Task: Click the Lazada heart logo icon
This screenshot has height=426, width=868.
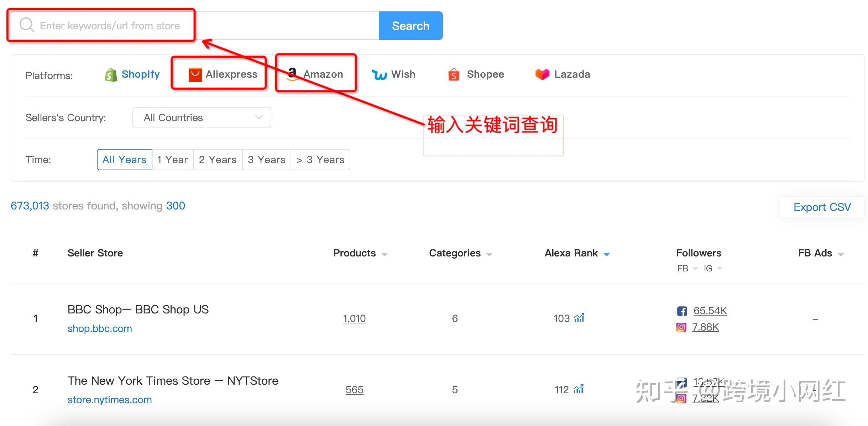Action: [x=542, y=74]
